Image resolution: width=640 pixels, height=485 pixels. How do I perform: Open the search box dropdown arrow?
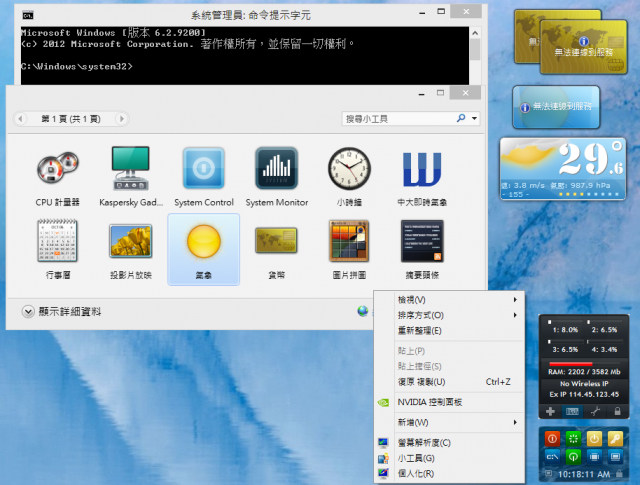(474, 119)
